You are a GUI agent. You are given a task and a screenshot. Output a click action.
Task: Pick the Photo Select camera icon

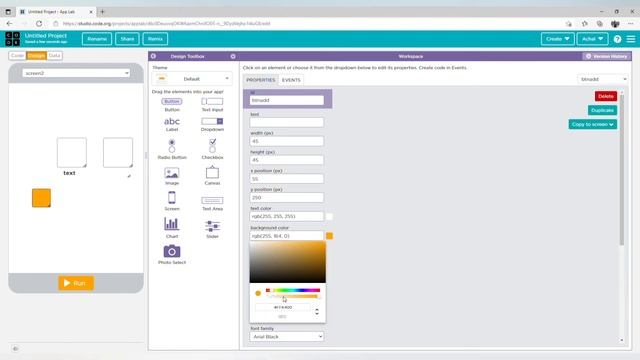[x=172, y=251]
